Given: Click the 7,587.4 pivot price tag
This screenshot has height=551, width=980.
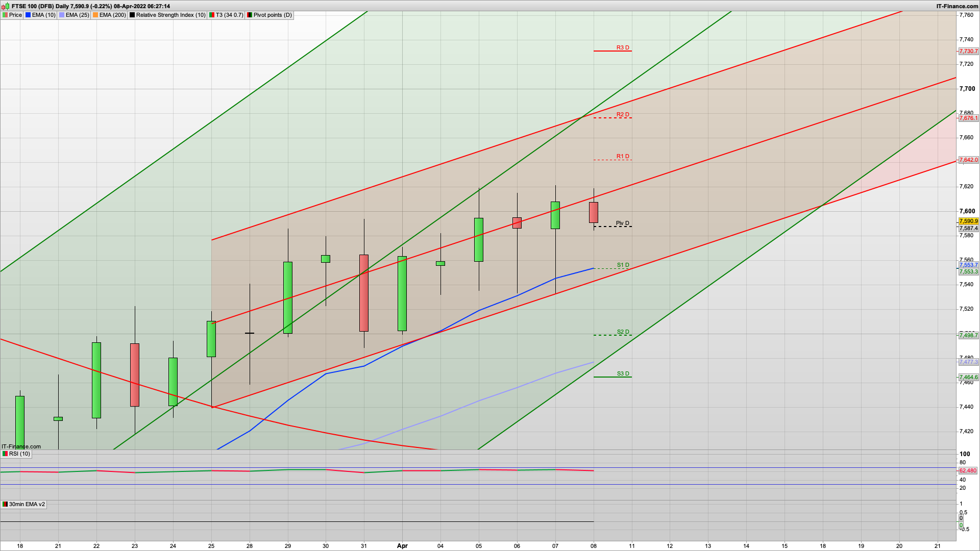Looking at the screenshot, I should (x=968, y=229).
